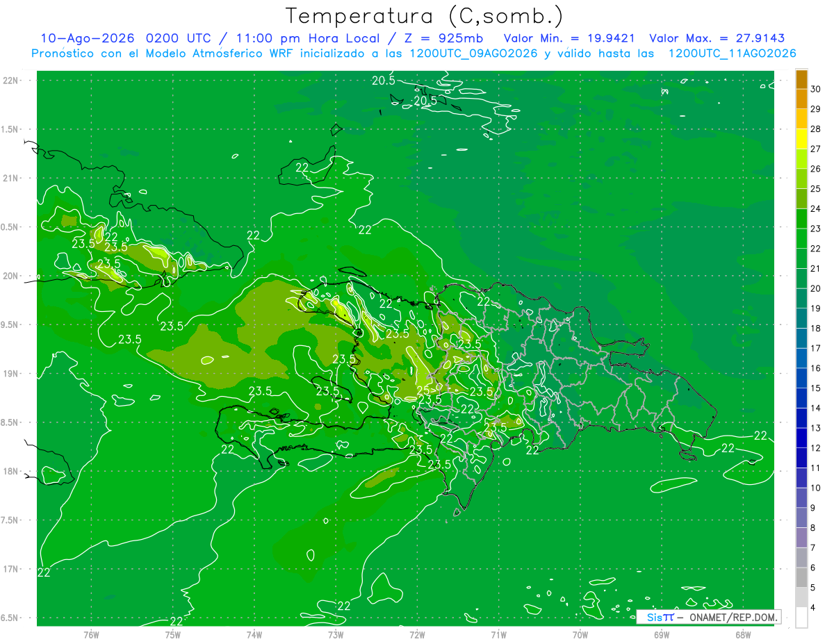Click the '75W' longitude axis label
This screenshot has width=834, height=644.
172,635
